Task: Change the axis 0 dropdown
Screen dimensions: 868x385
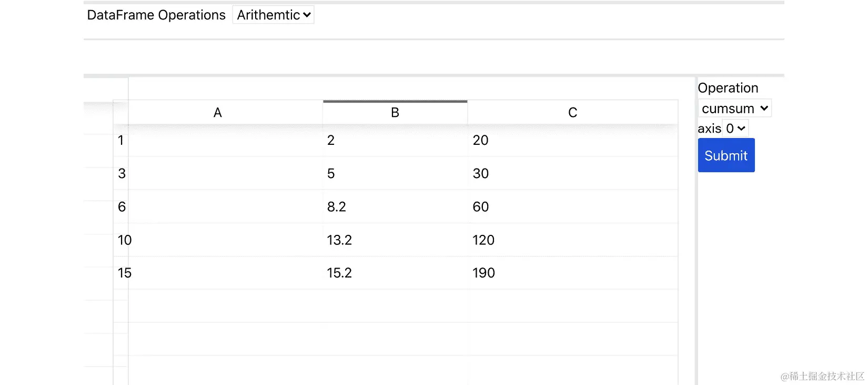Action: coord(735,128)
